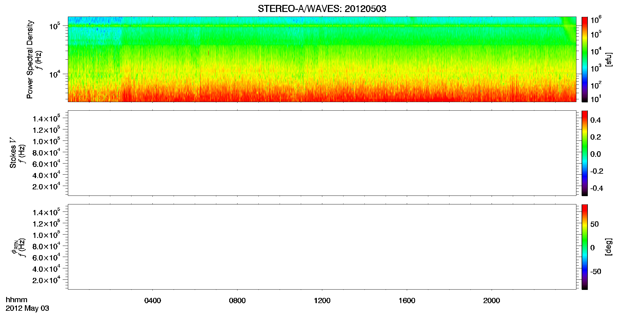
Task: Click the Power Spectral Density color bar
Action: [584, 59]
